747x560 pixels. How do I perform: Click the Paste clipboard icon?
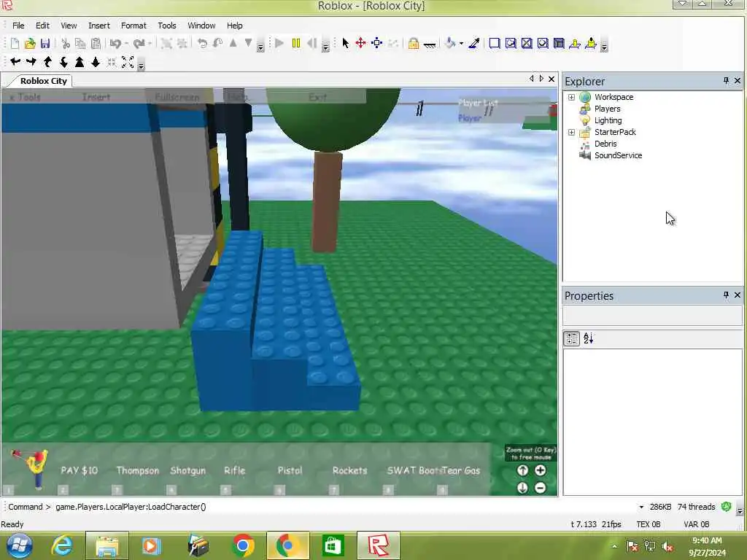tap(96, 44)
